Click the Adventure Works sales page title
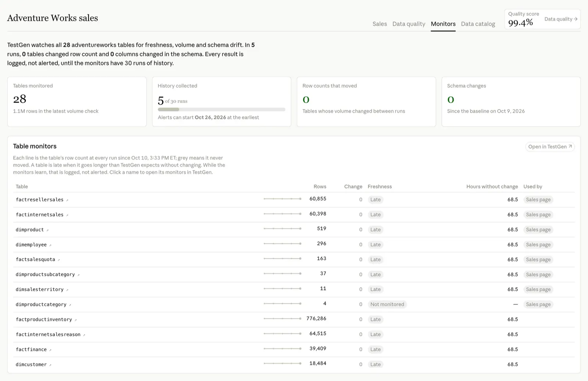588x381 pixels. click(53, 18)
